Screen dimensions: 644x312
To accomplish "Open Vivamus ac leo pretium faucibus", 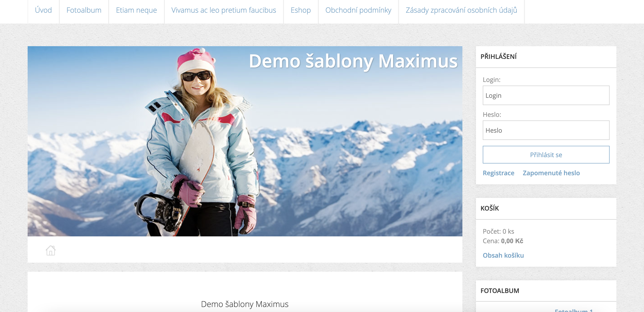I will [224, 10].
